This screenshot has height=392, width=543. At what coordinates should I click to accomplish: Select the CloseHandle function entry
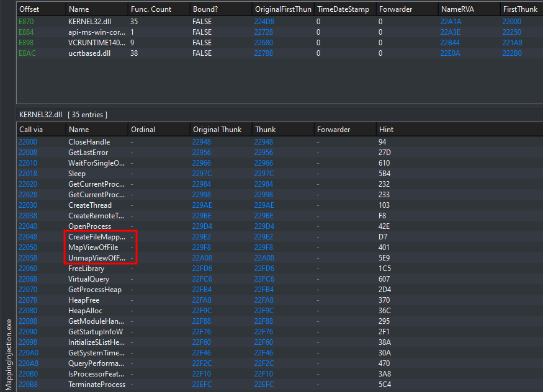click(89, 142)
